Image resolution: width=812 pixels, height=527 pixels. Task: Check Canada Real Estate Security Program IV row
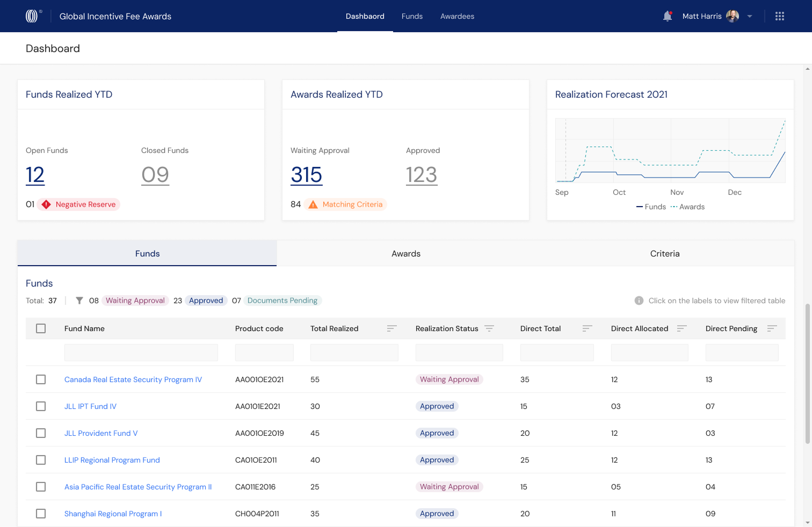[41, 379]
